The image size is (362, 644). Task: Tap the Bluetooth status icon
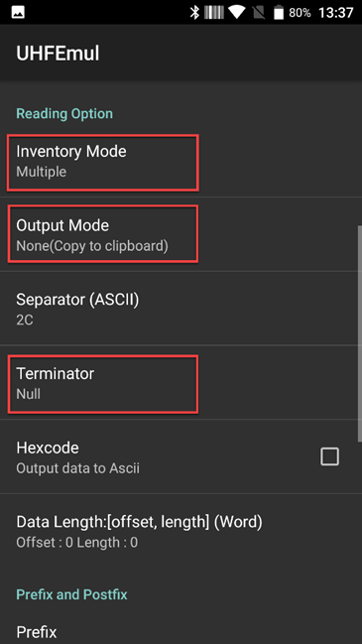[194, 12]
